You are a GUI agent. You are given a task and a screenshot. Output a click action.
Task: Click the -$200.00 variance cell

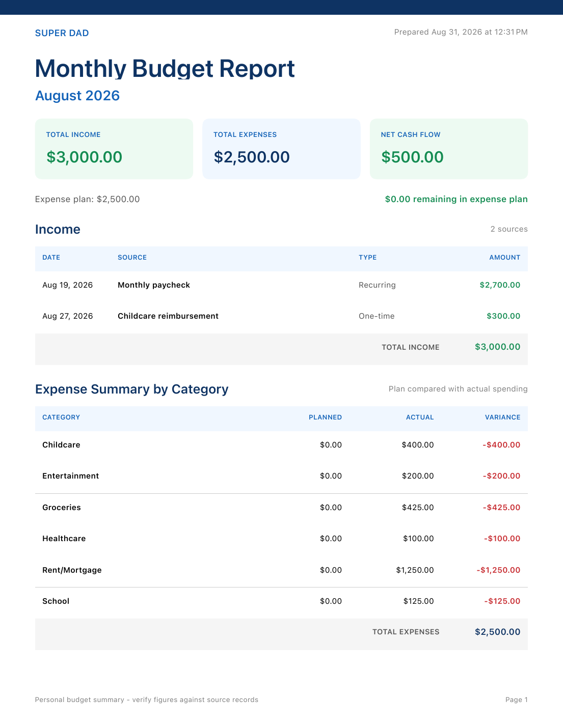pos(501,476)
